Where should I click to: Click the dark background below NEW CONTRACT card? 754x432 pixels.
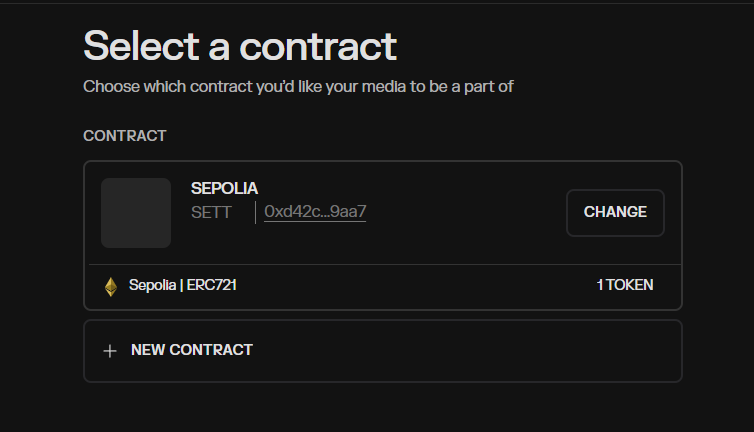[x=383, y=408]
